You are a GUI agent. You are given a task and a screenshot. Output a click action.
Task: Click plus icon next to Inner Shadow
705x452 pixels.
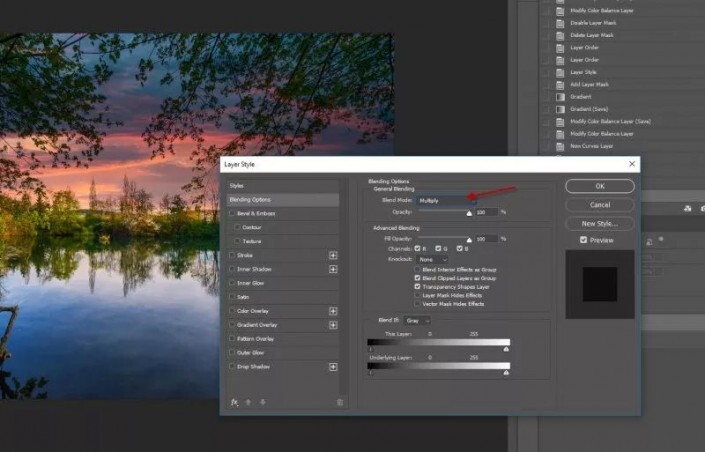click(x=333, y=269)
